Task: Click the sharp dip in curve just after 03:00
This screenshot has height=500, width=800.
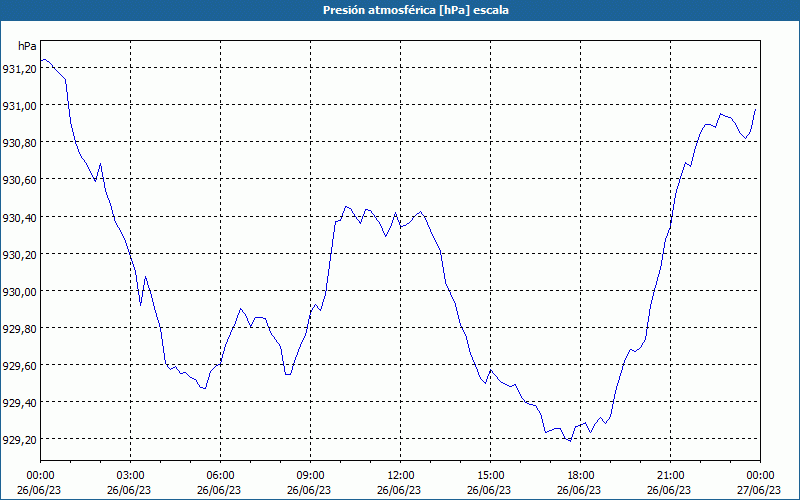Action: pyautogui.click(x=140, y=305)
